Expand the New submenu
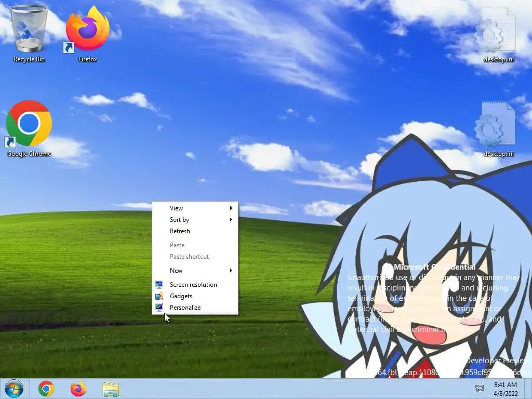532x399 pixels. click(195, 270)
